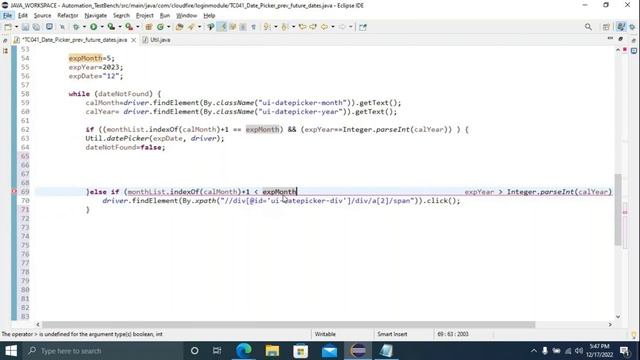Select the TC041_Date_Picker_prev_future_dates.java tab

click(x=74, y=40)
